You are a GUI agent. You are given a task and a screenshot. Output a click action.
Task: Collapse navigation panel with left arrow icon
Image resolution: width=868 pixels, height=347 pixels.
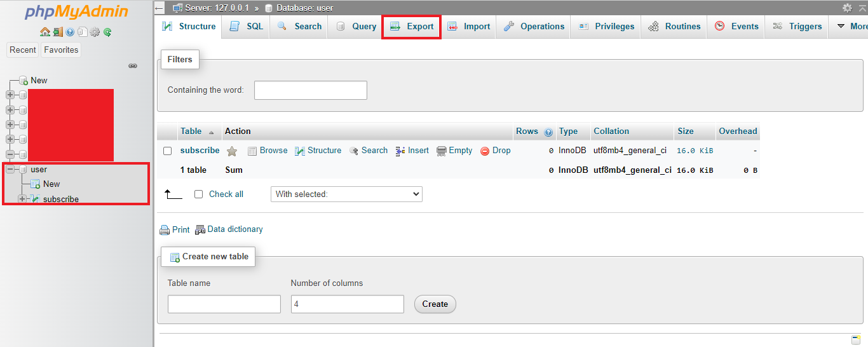pyautogui.click(x=159, y=8)
